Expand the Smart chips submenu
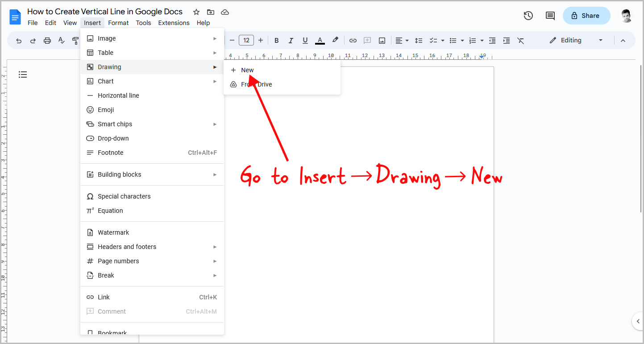This screenshot has height=344, width=644. (115, 124)
